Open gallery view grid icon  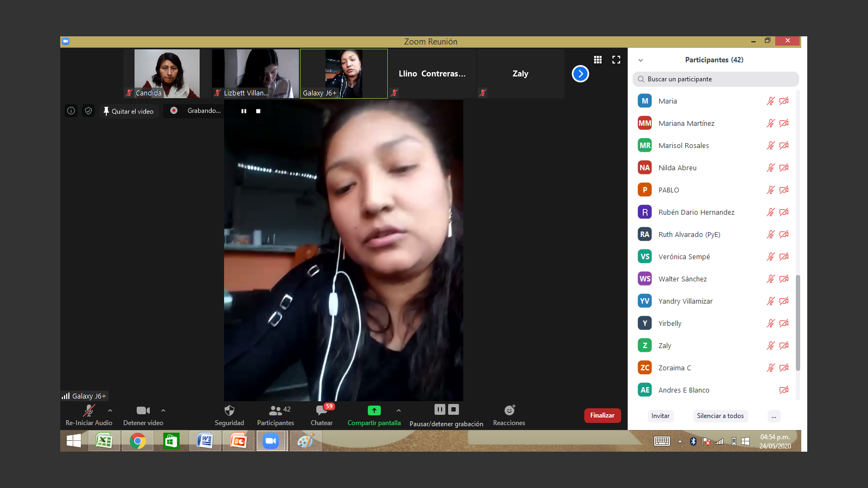pyautogui.click(x=598, y=60)
